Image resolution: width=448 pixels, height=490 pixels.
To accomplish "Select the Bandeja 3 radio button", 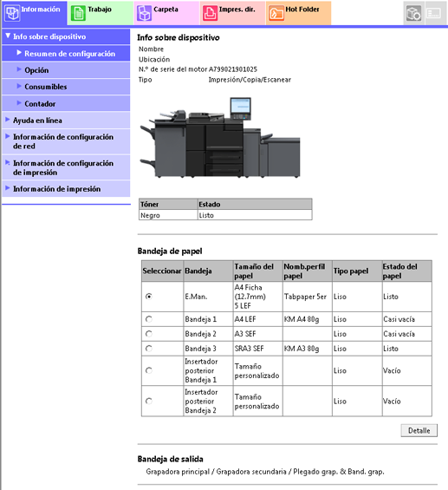I will (x=149, y=349).
